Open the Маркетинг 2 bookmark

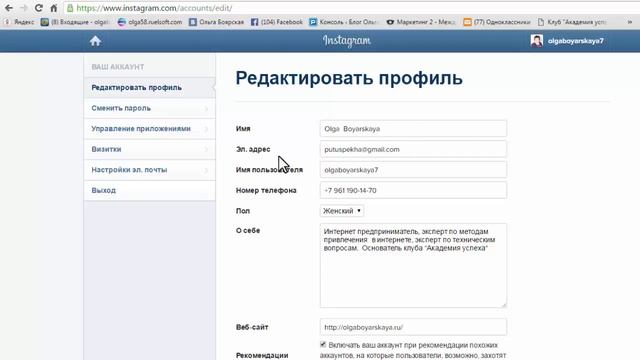tap(421, 22)
